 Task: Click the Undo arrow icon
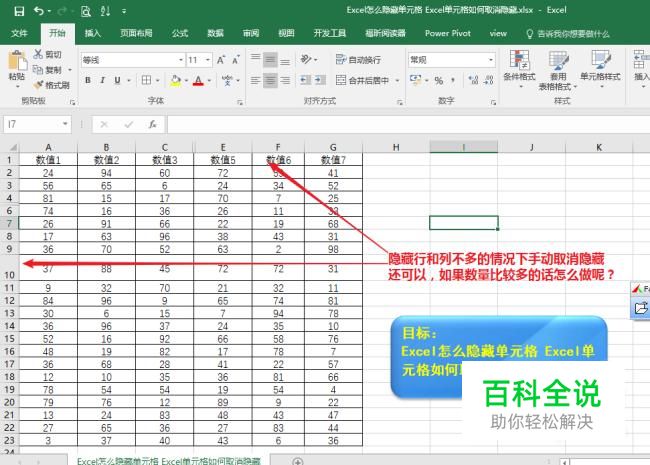click(x=39, y=11)
